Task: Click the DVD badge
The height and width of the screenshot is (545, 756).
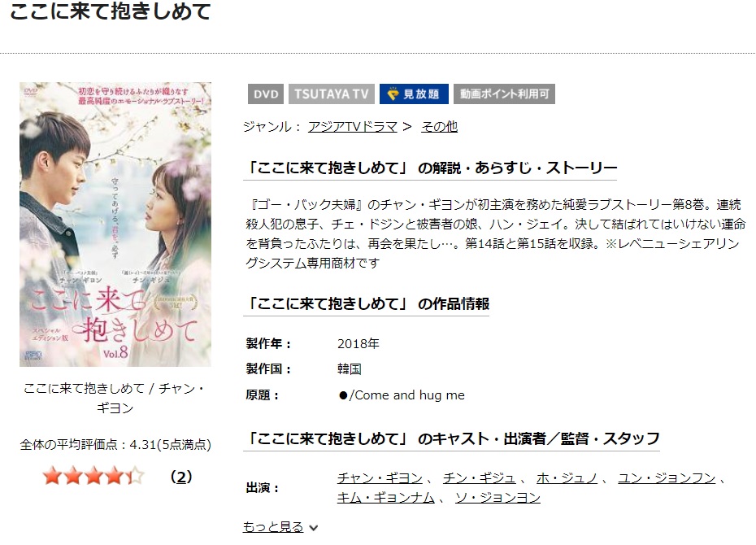Action: pos(266,94)
